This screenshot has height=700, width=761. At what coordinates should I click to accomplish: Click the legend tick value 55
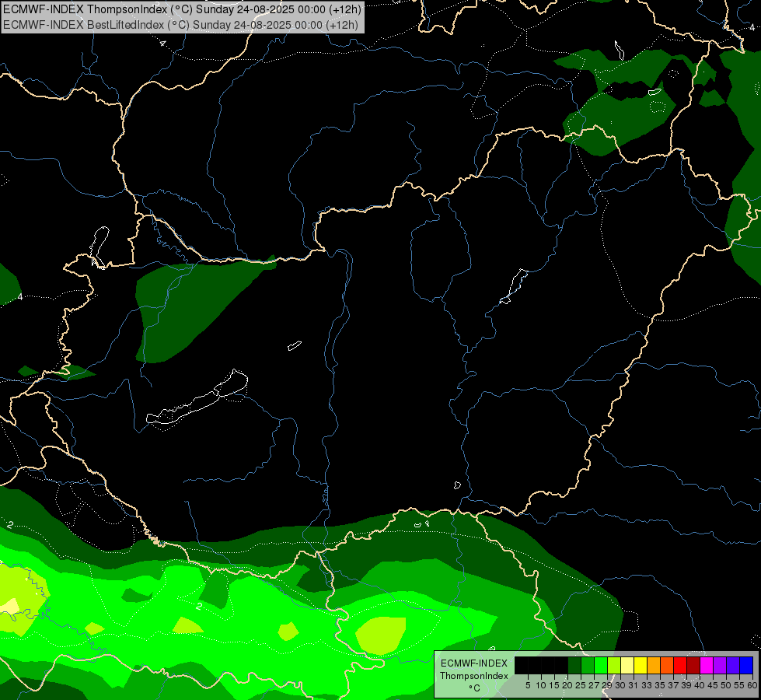click(740, 685)
